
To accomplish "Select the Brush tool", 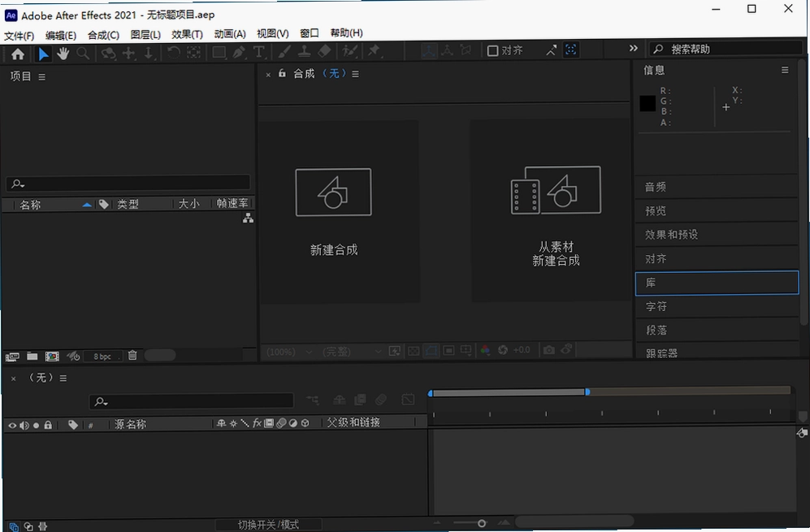I will (x=284, y=51).
